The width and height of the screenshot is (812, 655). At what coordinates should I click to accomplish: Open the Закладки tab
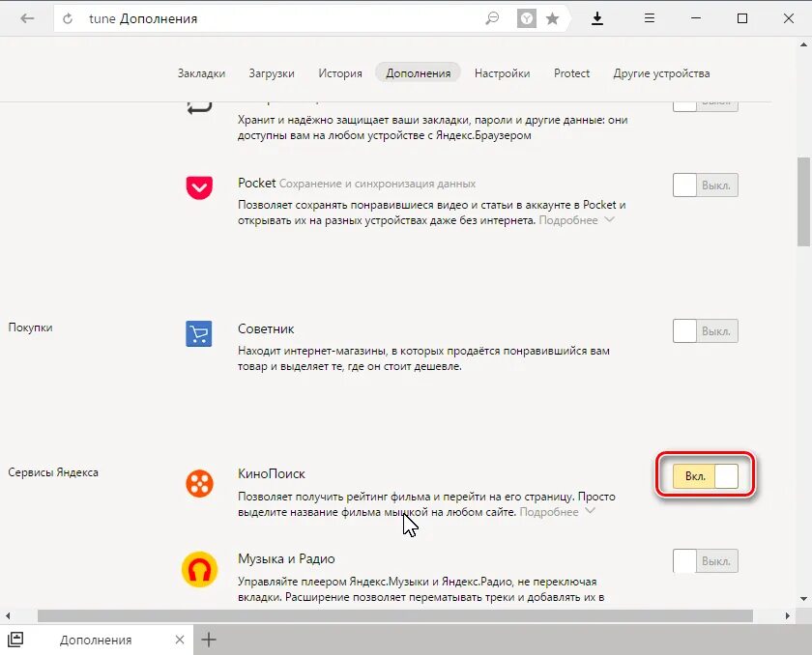click(x=201, y=73)
